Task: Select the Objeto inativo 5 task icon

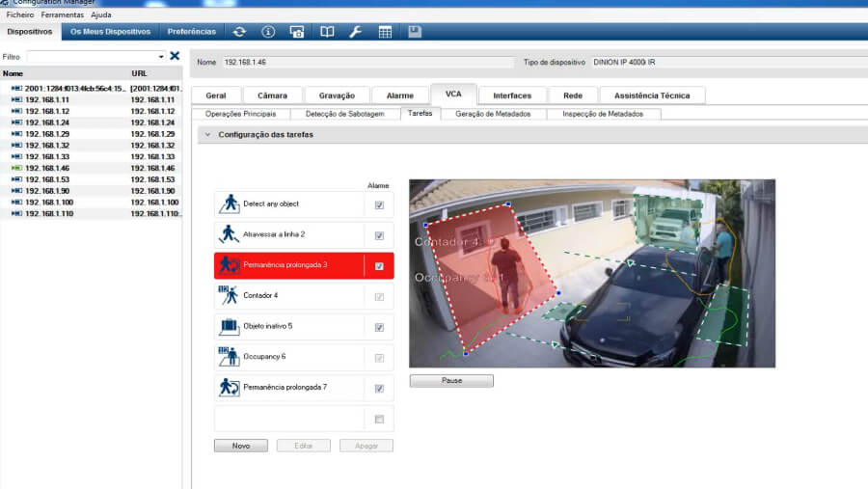Action: click(229, 326)
